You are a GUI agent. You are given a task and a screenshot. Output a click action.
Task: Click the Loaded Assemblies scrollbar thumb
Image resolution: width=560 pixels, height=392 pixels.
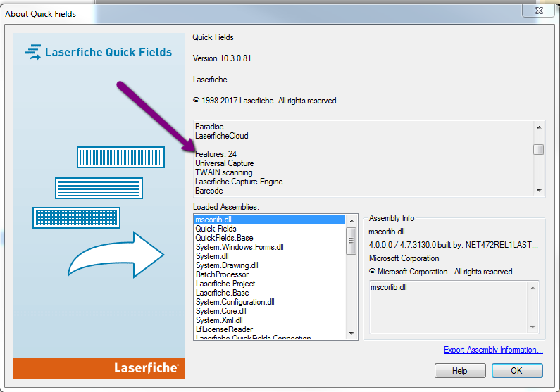[x=351, y=241]
